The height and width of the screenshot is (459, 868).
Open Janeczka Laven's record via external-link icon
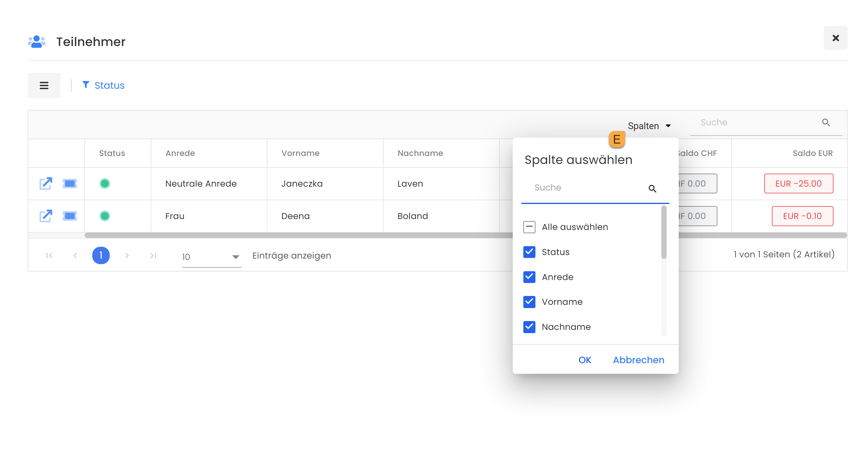(x=46, y=183)
